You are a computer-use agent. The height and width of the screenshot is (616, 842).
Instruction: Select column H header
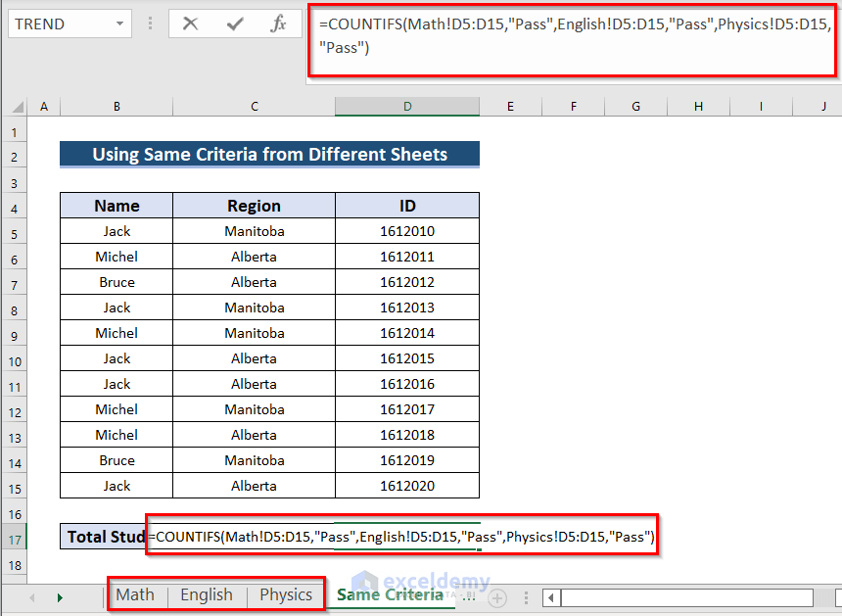pos(699,107)
